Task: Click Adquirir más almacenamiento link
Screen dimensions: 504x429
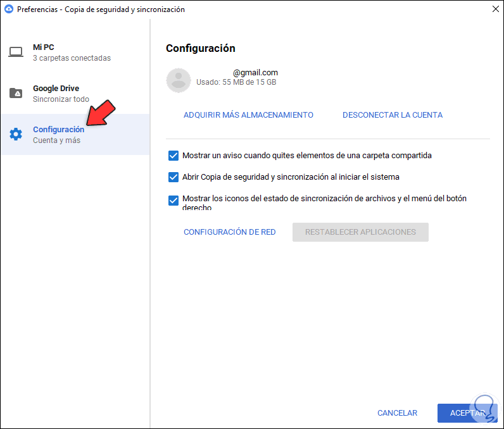Action: 248,115
